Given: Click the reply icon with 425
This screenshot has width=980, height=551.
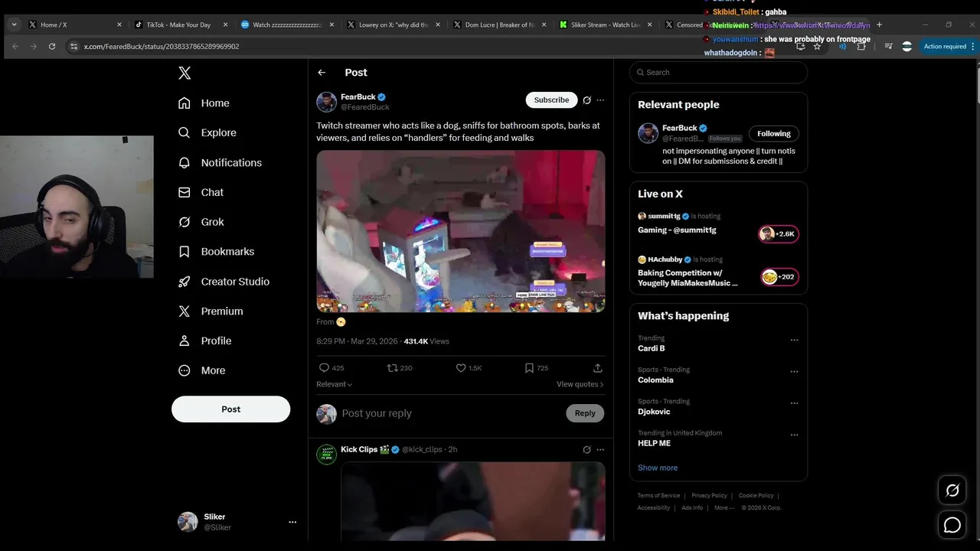Looking at the screenshot, I should pos(332,368).
